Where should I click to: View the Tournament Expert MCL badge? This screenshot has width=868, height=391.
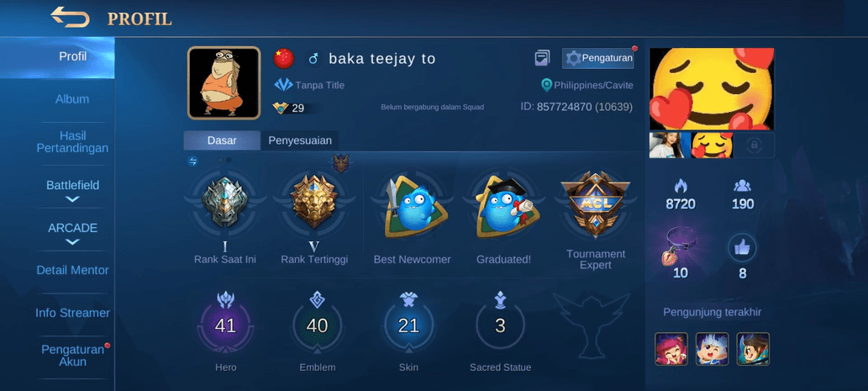(596, 203)
